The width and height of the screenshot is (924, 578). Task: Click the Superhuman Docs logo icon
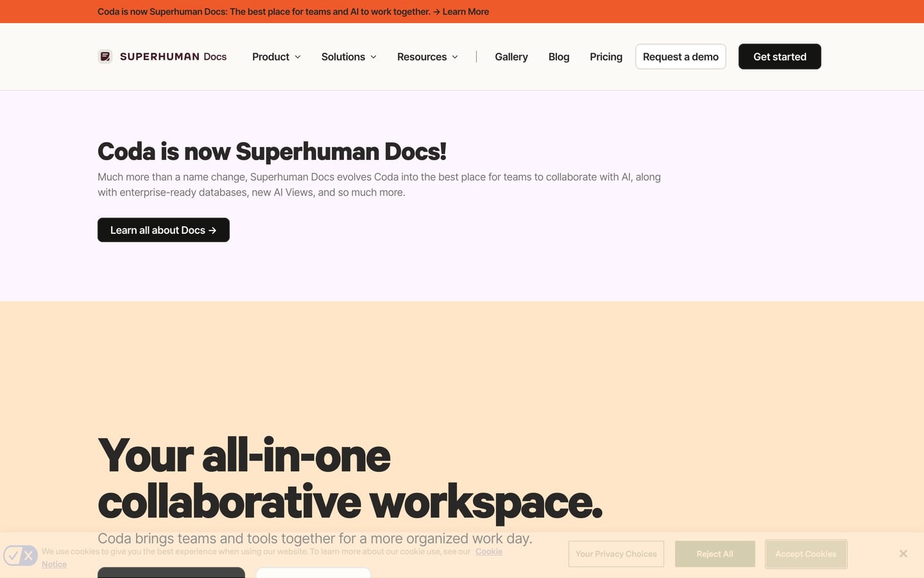(x=105, y=57)
